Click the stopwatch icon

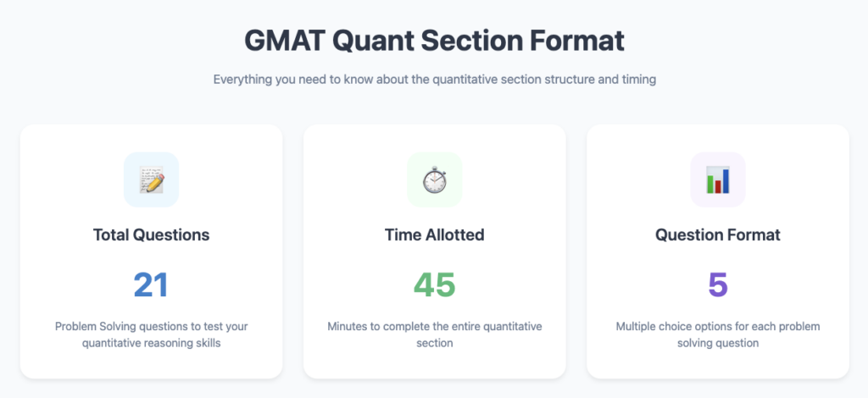(x=435, y=180)
